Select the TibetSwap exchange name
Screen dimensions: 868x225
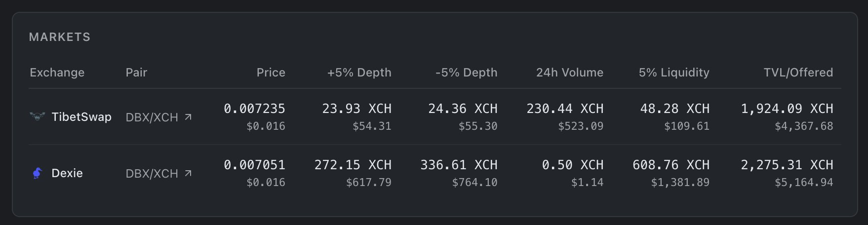[81, 117]
